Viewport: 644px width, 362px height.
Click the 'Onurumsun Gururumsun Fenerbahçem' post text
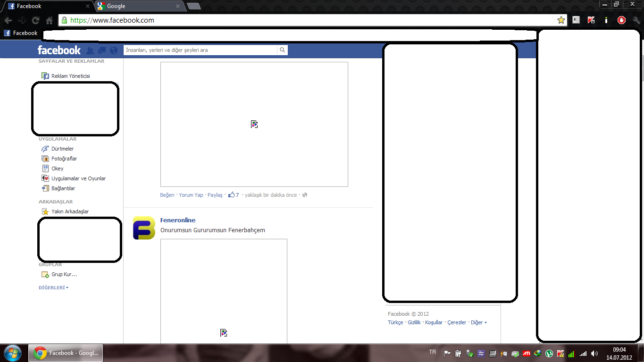(213, 230)
